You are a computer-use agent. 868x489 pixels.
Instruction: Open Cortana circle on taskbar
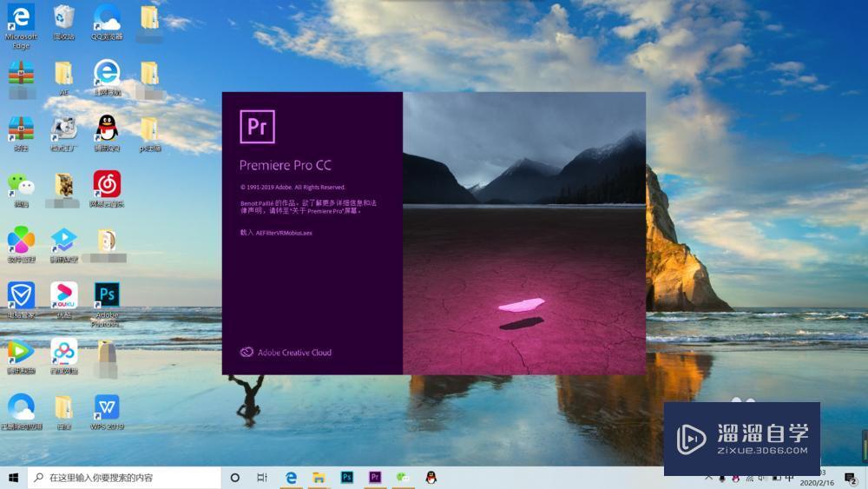point(234,478)
